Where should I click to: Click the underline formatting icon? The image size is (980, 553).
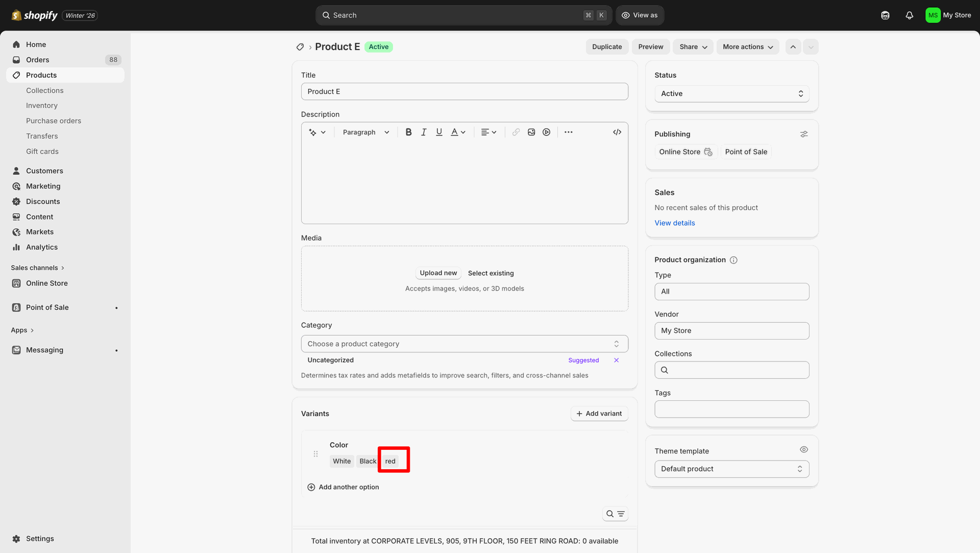[x=439, y=132]
